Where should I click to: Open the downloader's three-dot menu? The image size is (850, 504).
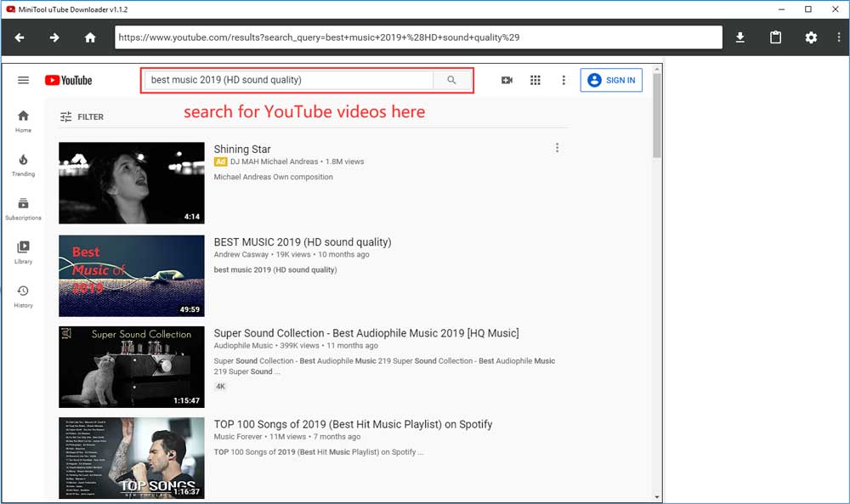pyautogui.click(x=839, y=37)
